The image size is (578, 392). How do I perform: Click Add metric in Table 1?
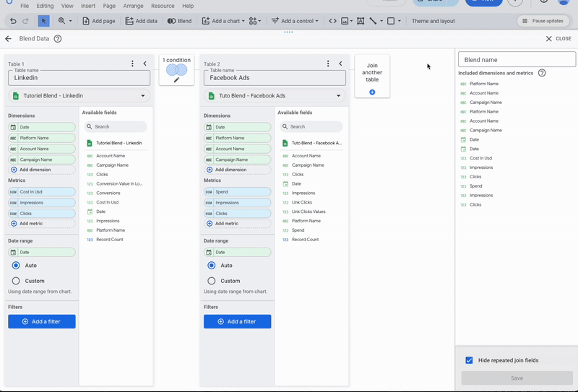click(x=42, y=224)
